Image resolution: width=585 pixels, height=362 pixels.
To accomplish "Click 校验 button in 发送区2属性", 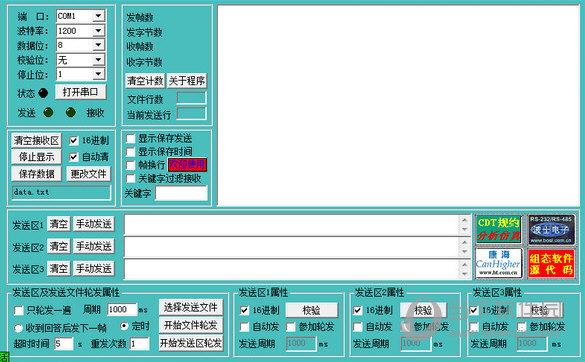I will point(423,310).
